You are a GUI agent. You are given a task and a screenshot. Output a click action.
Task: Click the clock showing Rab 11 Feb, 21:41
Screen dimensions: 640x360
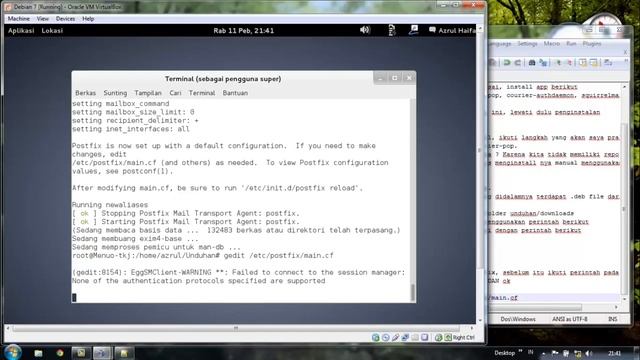[x=244, y=31]
